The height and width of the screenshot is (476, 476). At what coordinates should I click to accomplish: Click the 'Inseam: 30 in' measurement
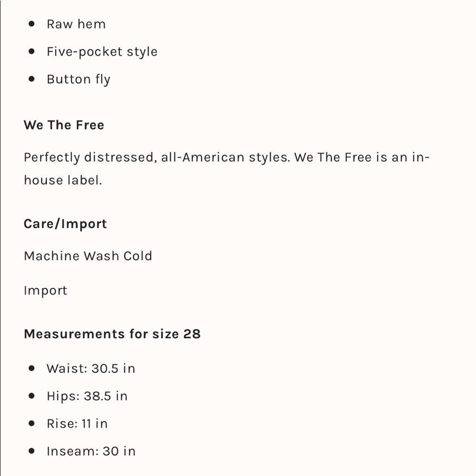[91, 451]
